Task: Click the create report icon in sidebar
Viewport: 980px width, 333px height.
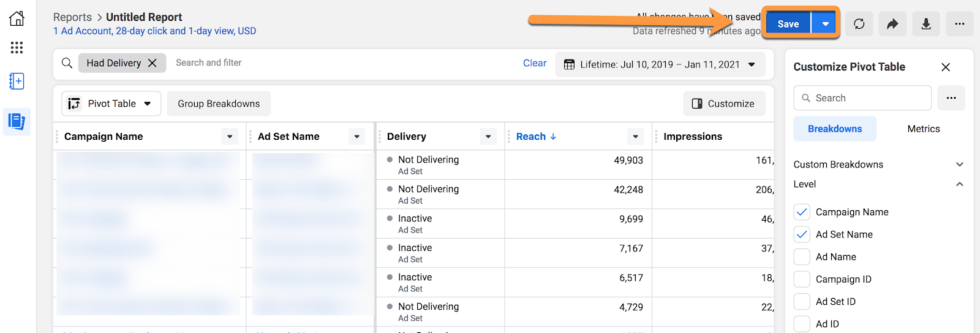Action: tap(17, 81)
